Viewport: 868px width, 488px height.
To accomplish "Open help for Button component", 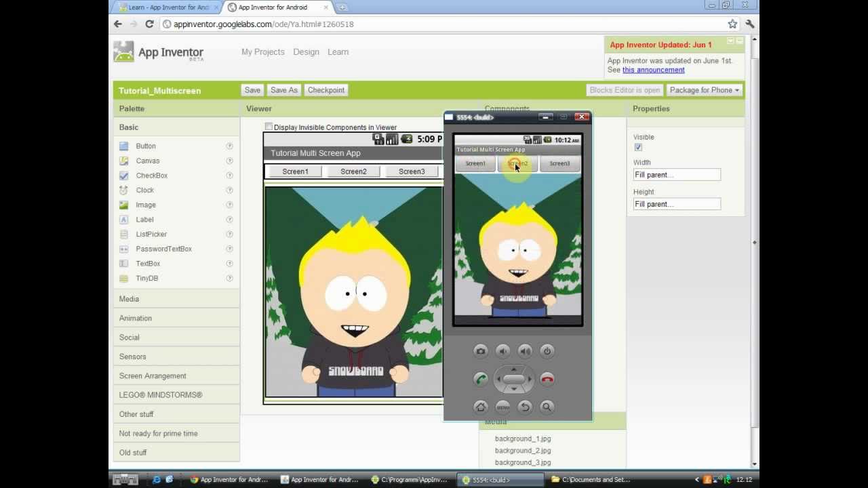I will 229,146.
